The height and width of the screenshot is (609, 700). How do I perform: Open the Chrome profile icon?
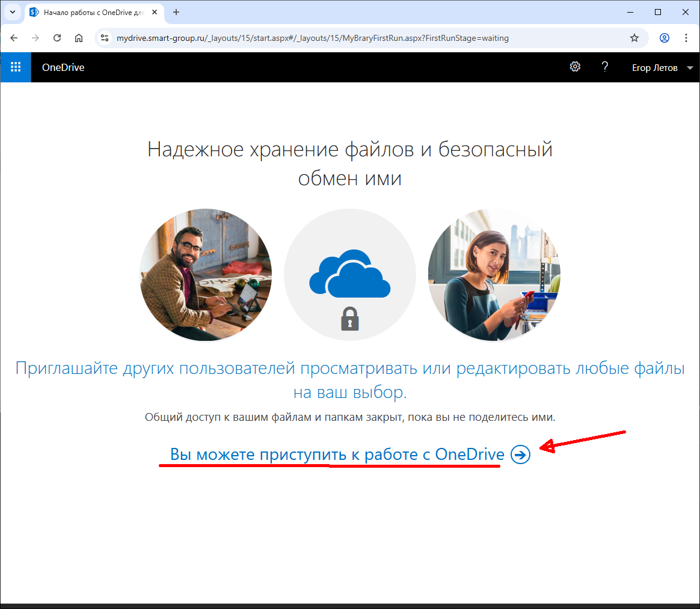(x=665, y=38)
